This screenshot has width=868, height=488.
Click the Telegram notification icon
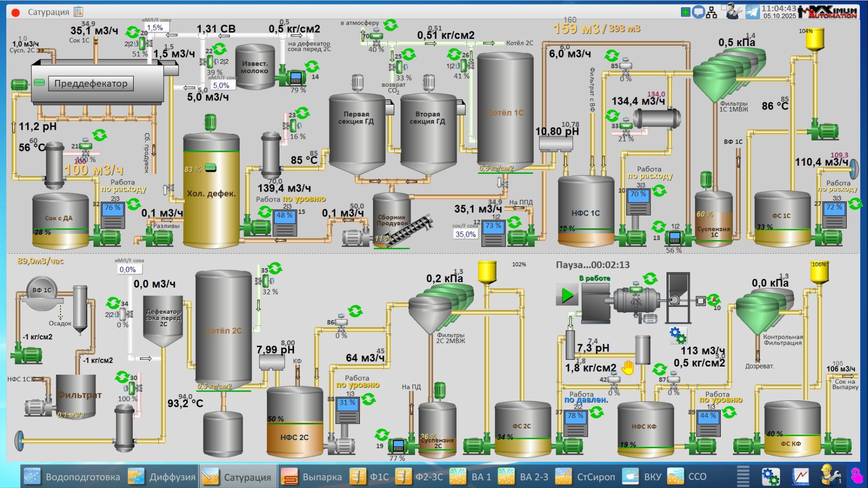click(x=752, y=12)
